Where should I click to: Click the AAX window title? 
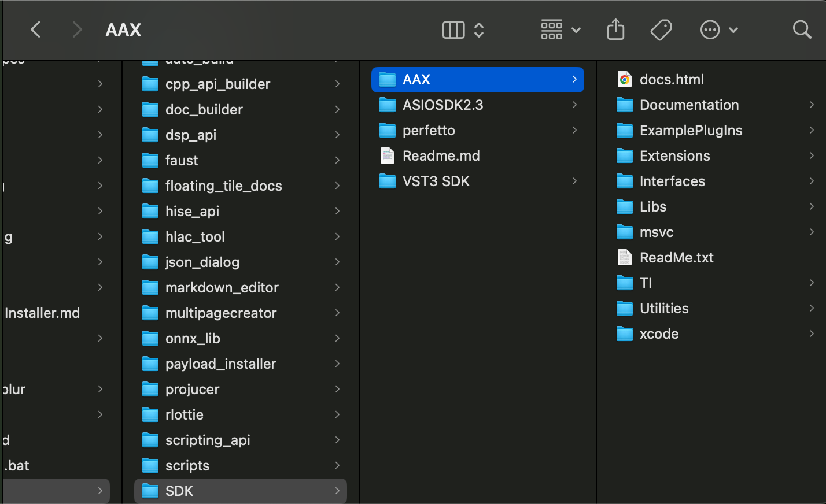coord(123,30)
